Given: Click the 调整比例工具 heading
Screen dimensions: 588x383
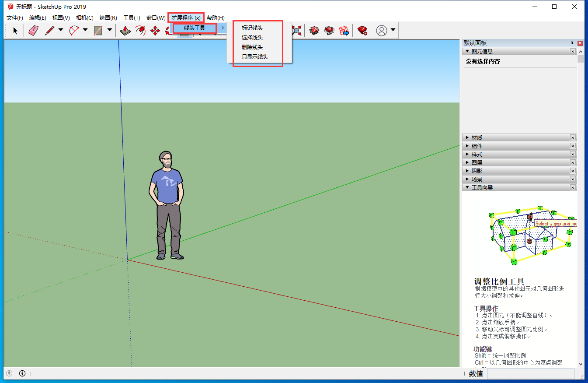Looking at the screenshot, I should 499,281.
